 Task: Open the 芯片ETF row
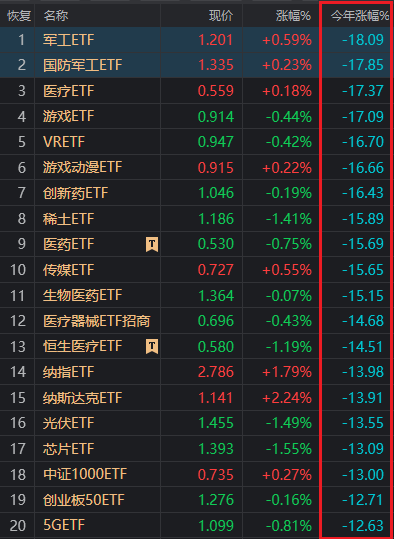pos(197,449)
